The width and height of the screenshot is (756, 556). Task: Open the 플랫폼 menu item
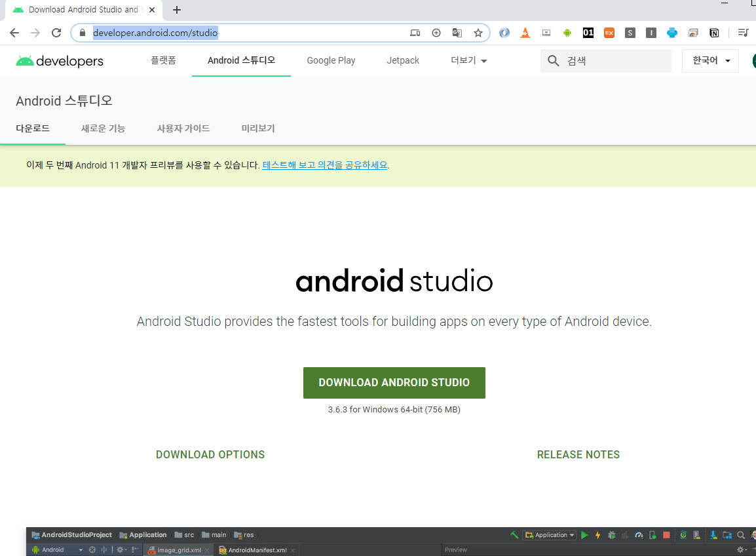pyautogui.click(x=163, y=60)
